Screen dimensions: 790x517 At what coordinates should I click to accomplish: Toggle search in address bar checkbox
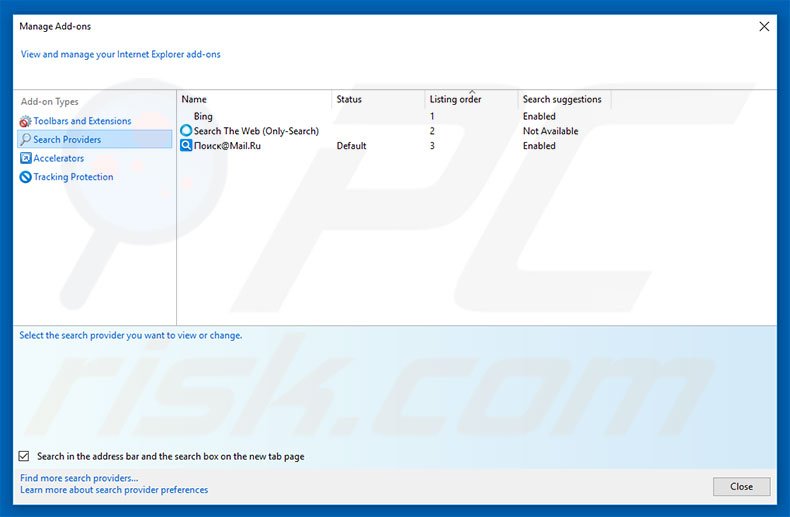point(24,456)
